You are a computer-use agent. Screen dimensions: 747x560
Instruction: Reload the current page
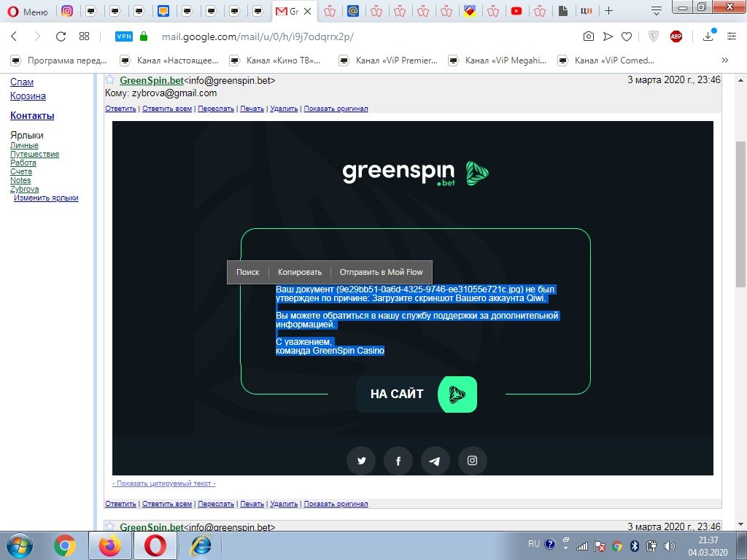pos(61,36)
